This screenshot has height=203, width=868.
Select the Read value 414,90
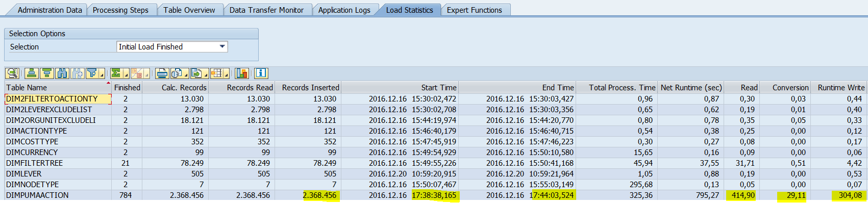742,195
